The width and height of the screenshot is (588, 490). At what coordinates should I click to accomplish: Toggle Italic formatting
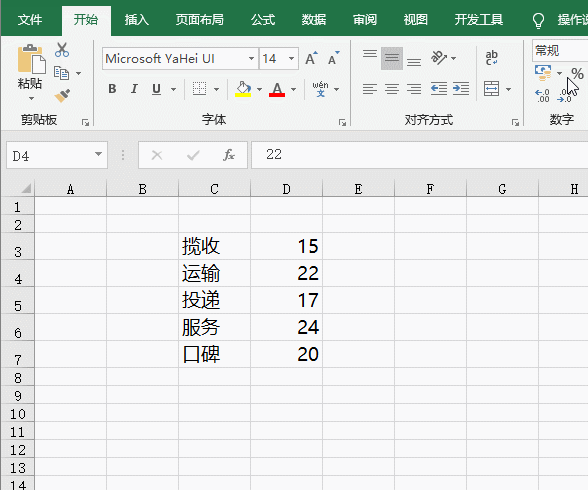tap(134, 89)
